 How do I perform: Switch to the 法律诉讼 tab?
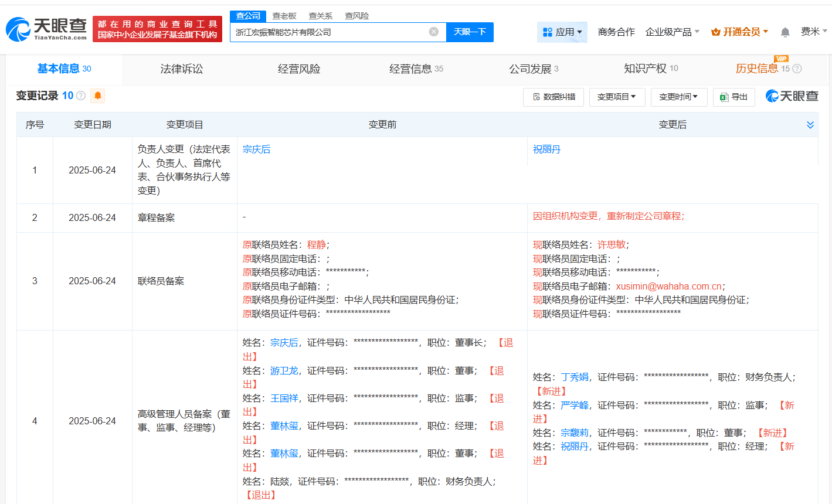[182, 69]
